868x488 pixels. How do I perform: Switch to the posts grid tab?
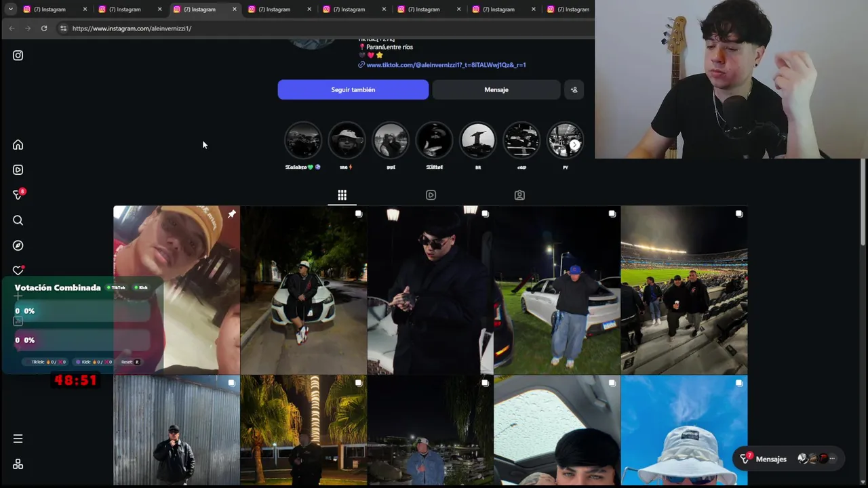point(342,195)
